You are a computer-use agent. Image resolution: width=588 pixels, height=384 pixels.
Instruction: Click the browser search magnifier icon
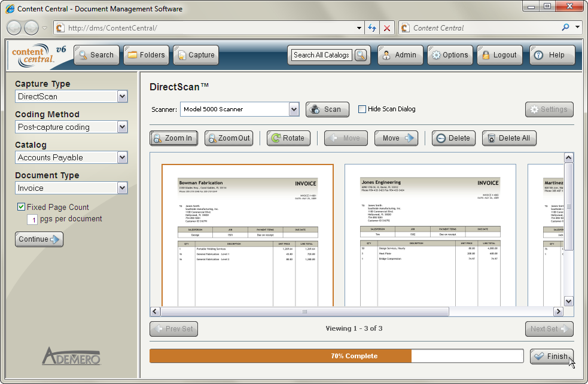(x=565, y=28)
